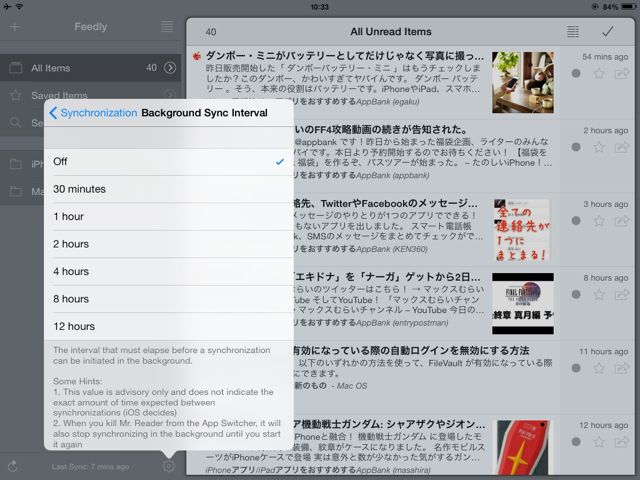
Task: Toggle read dot on the 3 hours ago article
Action: [576, 221]
